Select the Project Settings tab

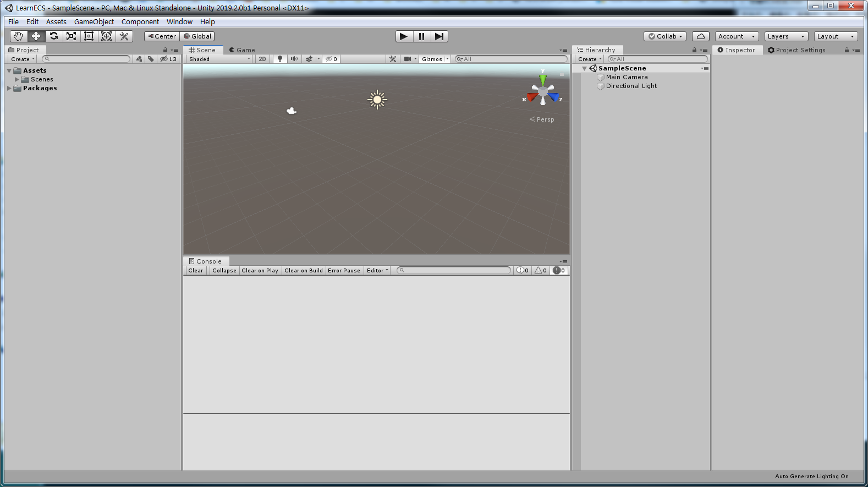[796, 50]
